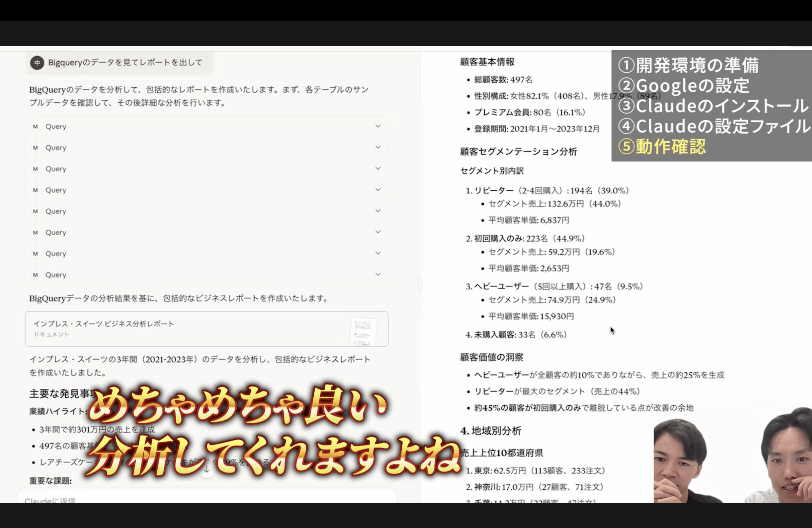812x528 pixels.
Task: Expand the fifth Query chevron
Action: [x=378, y=211]
